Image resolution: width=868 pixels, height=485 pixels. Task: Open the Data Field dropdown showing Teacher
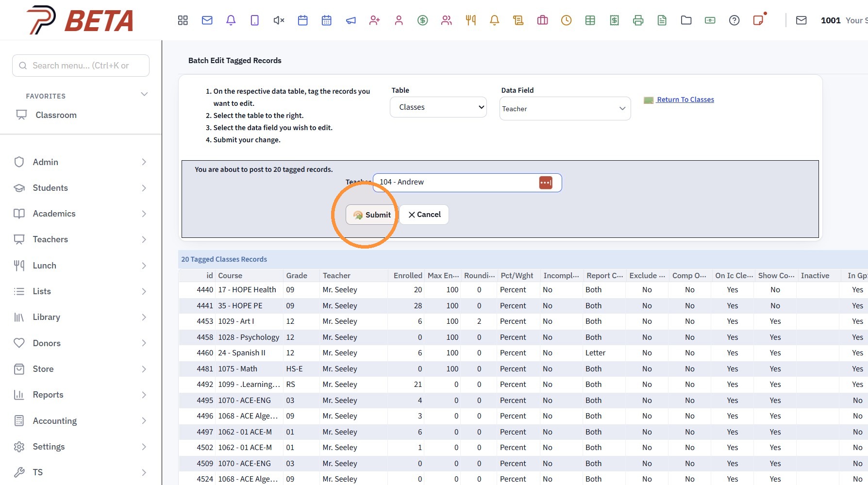tap(565, 109)
